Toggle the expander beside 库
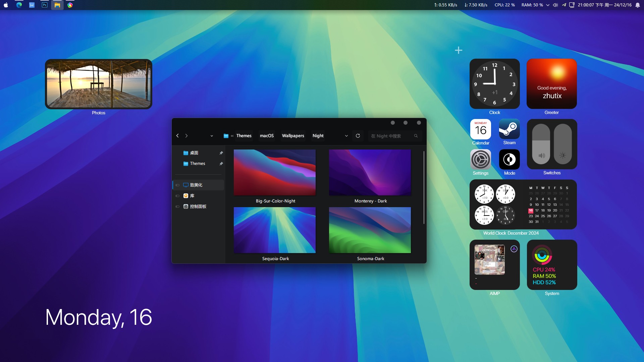 click(177, 196)
